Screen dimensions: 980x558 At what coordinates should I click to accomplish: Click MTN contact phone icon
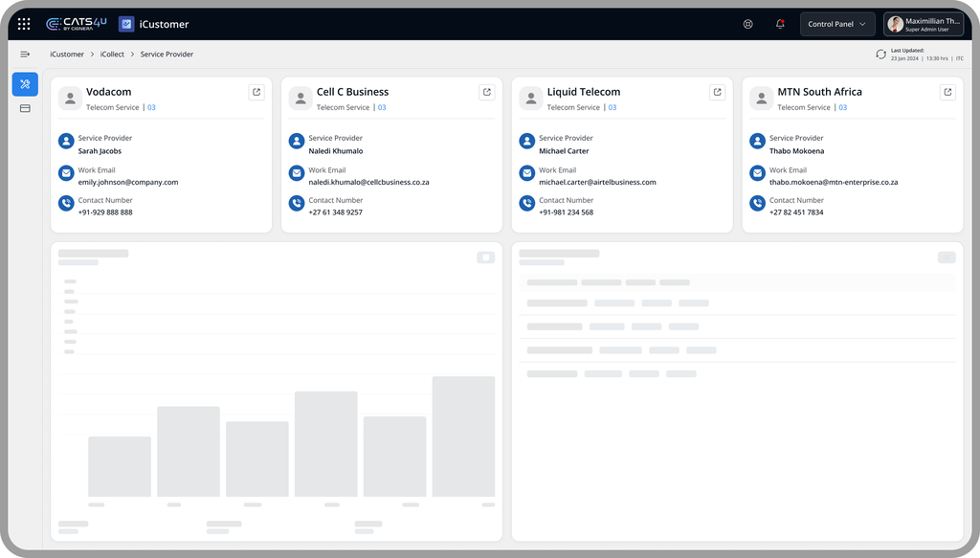(758, 203)
